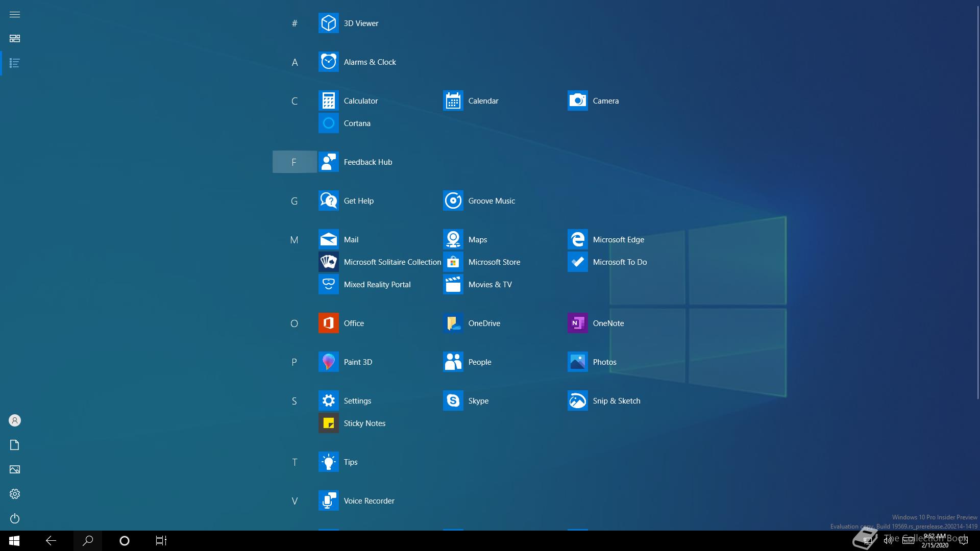Open OneNote icon

[577, 323]
